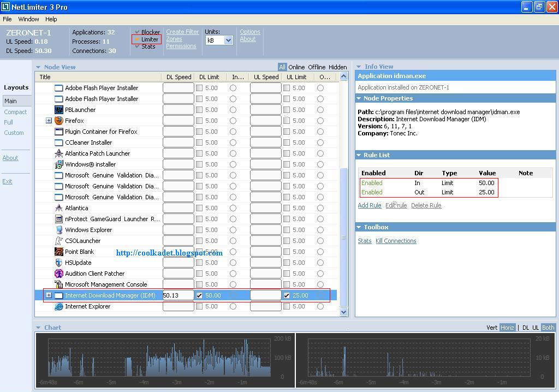Click the Atlantica app icon

pyautogui.click(x=59, y=208)
